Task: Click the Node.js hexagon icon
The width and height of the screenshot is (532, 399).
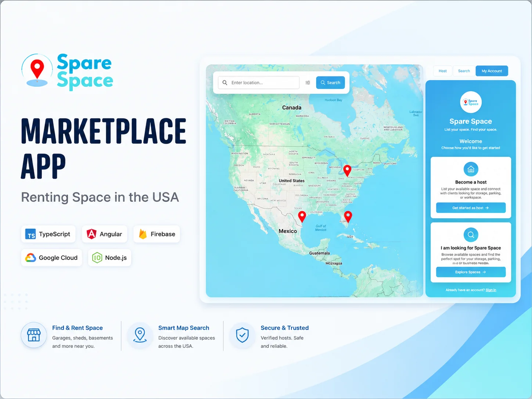Action: 97,258
